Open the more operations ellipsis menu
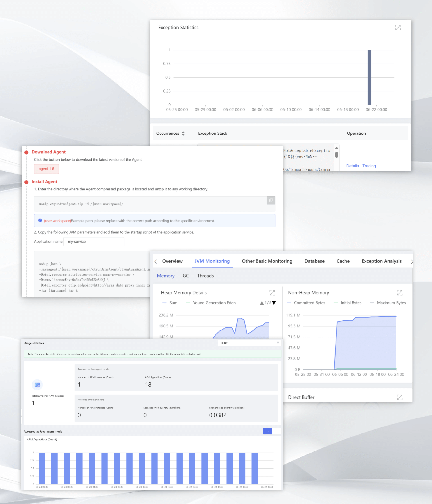Screen dimensions: 432x504 click(x=381, y=166)
